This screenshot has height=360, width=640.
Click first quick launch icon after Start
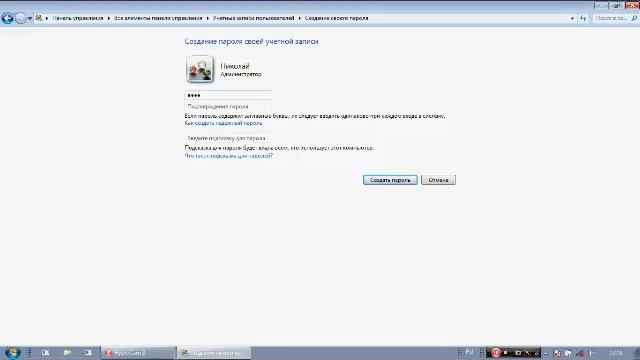[x=45, y=353]
